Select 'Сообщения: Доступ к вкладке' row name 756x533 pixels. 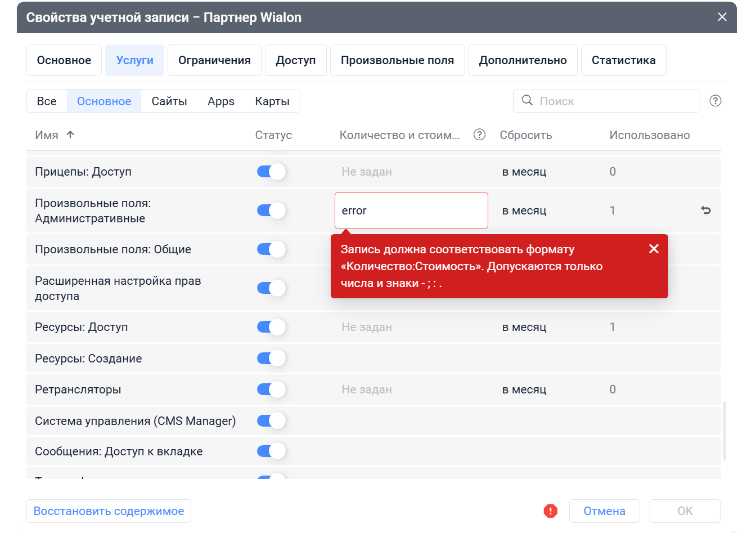119,451
